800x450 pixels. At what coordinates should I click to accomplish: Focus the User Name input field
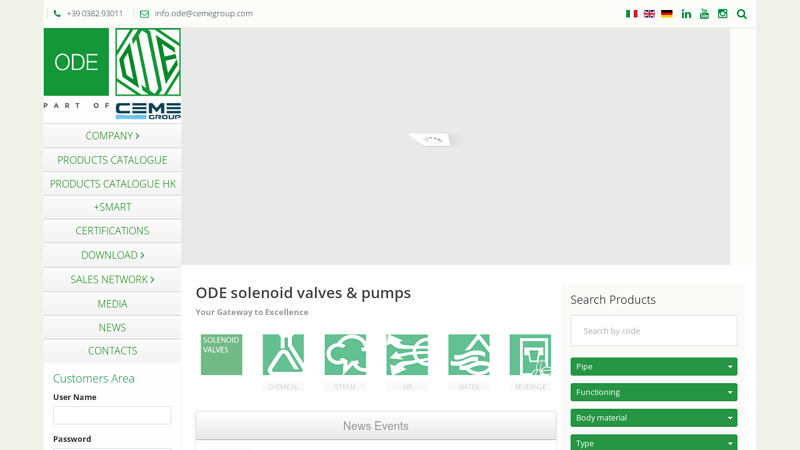[112, 415]
